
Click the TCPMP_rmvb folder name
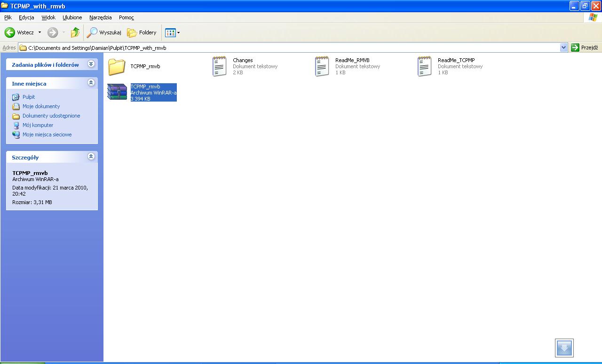(145, 66)
